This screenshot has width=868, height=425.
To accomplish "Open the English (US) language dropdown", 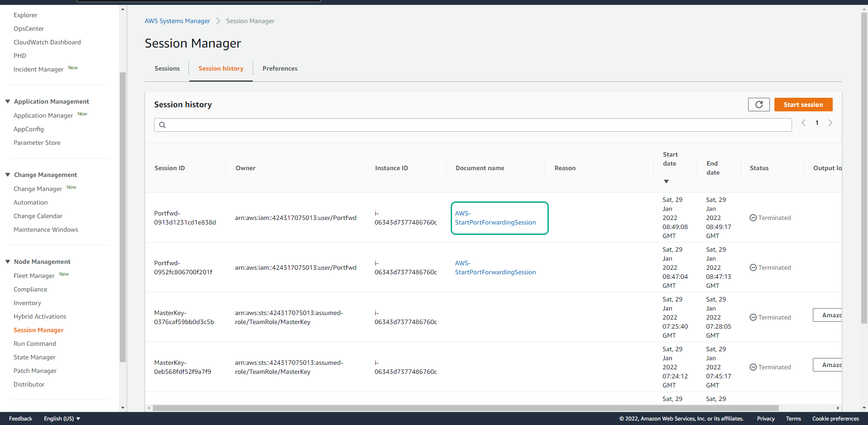I will pos(61,419).
